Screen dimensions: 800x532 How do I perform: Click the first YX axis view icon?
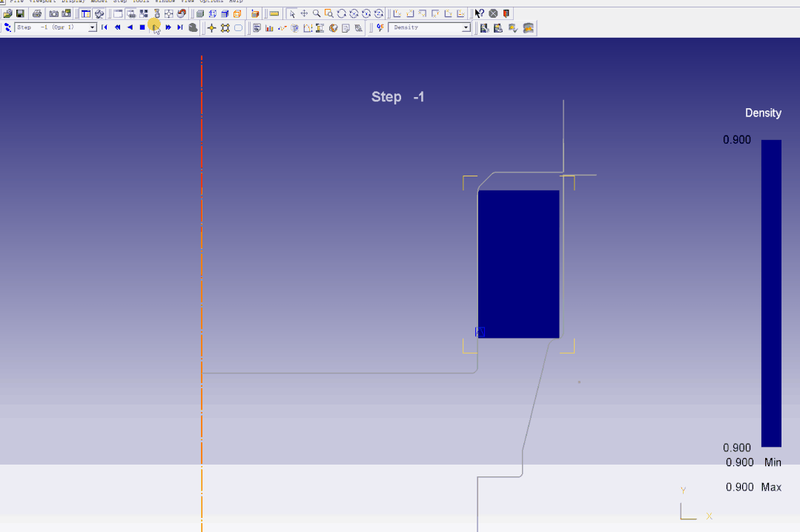(397, 14)
